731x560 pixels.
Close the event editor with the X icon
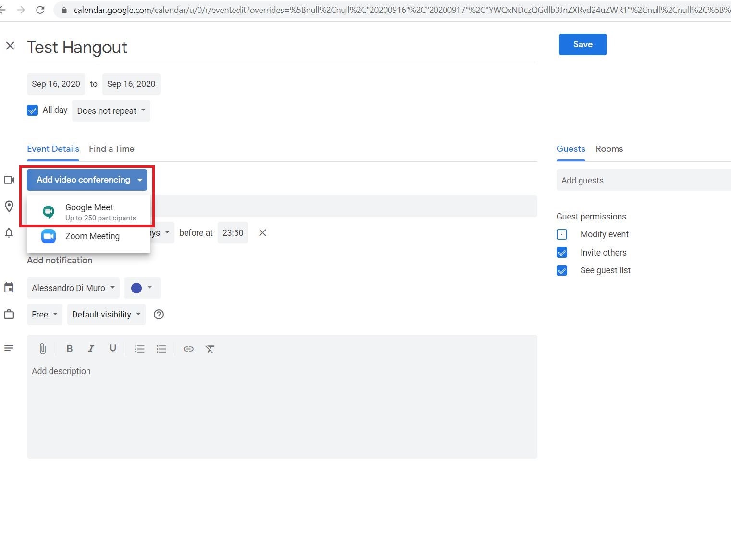[10, 46]
